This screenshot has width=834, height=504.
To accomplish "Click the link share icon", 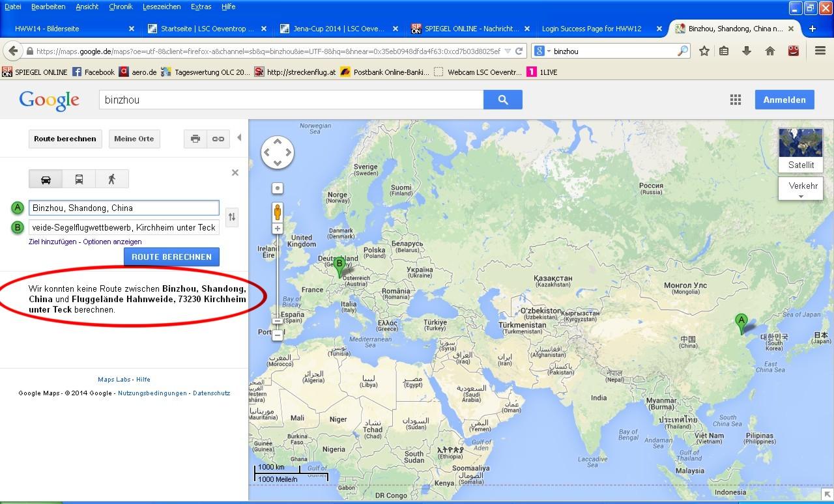I will (218, 139).
